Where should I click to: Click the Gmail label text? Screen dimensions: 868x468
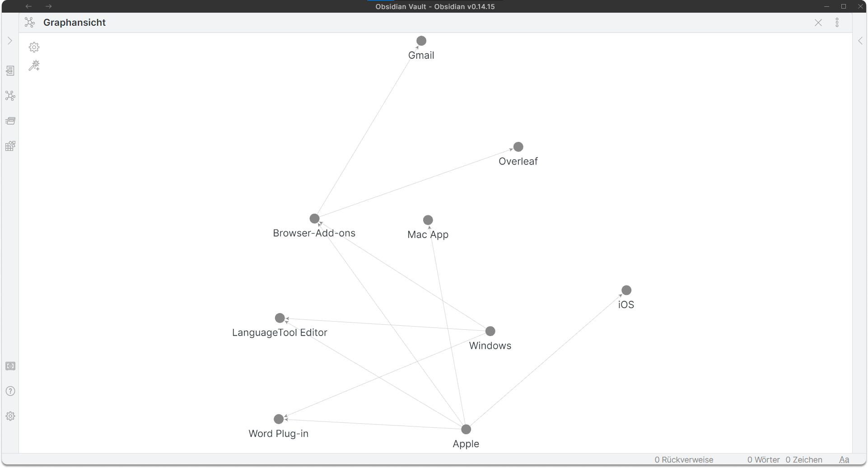[x=421, y=56]
